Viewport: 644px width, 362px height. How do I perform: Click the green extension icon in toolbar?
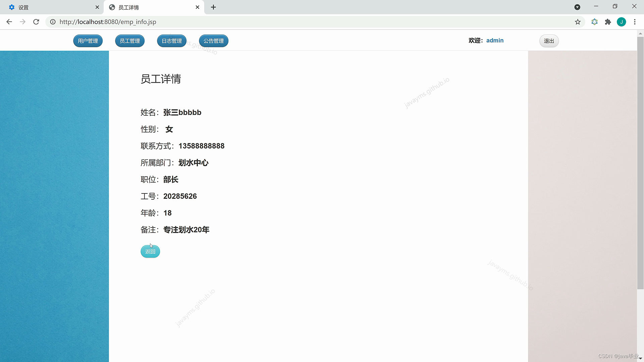tap(594, 22)
